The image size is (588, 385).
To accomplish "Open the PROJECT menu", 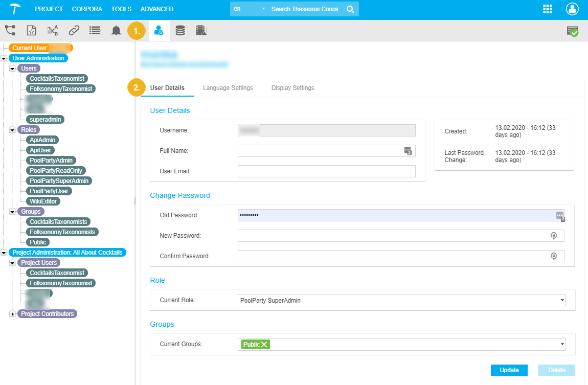I will 49,9.
